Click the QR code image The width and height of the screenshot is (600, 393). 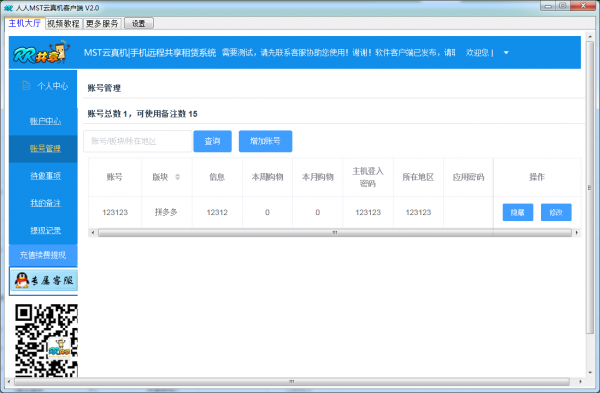(46, 340)
